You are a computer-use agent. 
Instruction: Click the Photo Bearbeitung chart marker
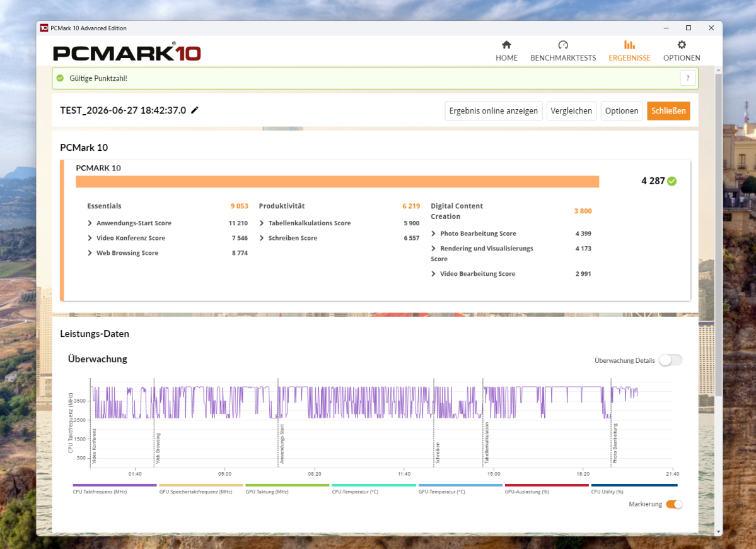(x=615, y=444)
